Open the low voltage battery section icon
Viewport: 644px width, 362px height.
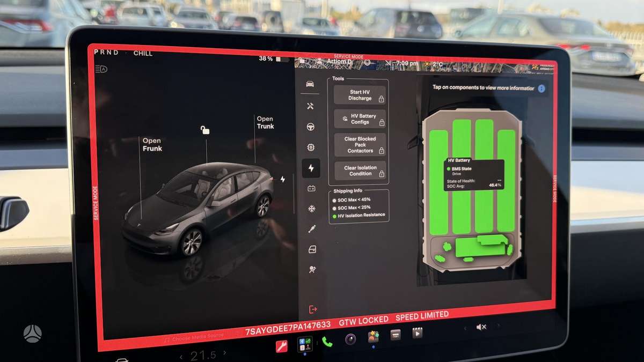[x=311, y=188]
